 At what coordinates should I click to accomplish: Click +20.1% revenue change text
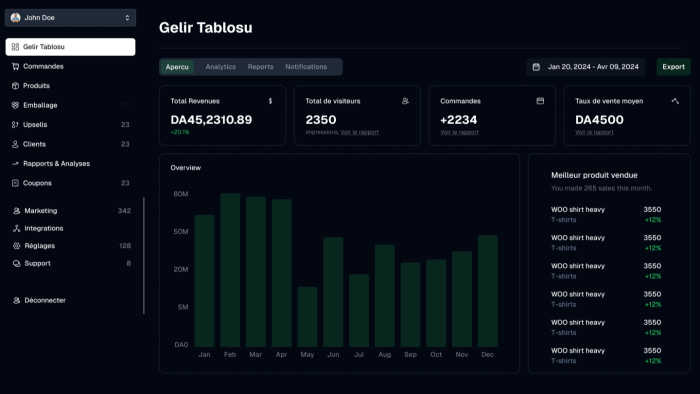[180, 132]
